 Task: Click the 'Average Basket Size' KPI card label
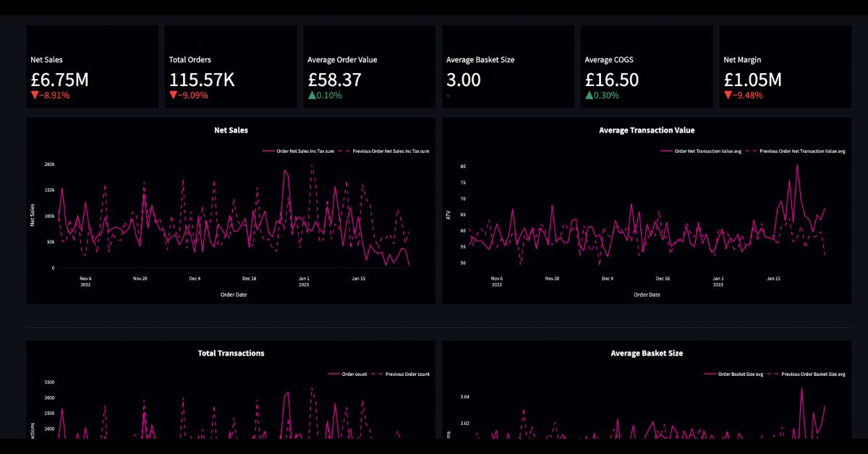pos(480,59)
